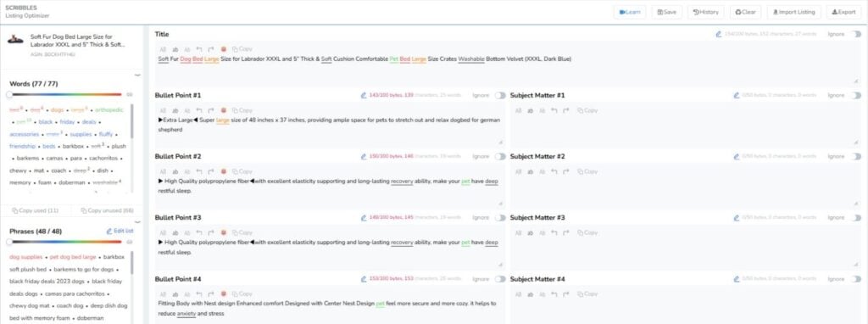
Task: Clear the listing with the Clear button
Action: pyautogui.click(x=745, y=12)
